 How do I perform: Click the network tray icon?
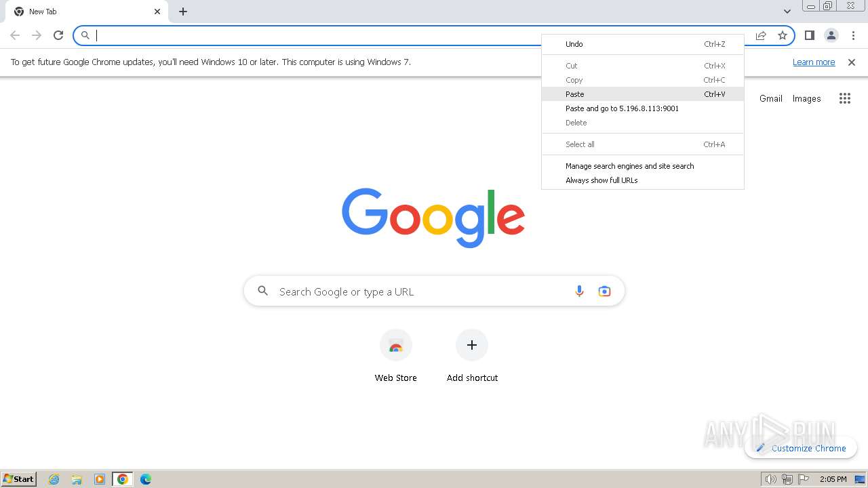pos(787,479)
